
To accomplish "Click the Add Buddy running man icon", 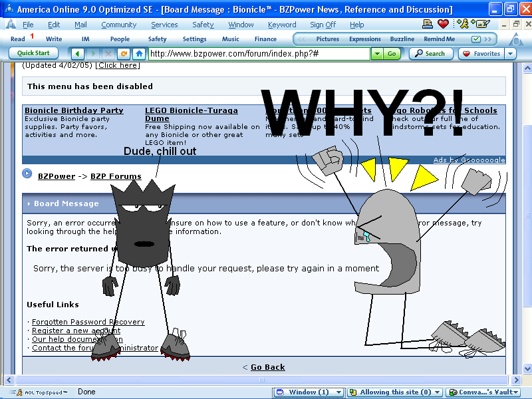I will pos(463,24).
